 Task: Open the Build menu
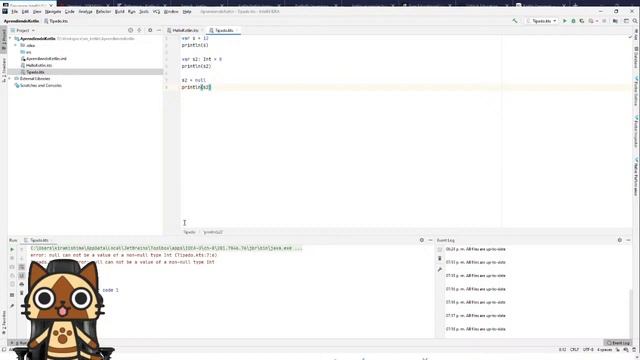coord(120,12)
